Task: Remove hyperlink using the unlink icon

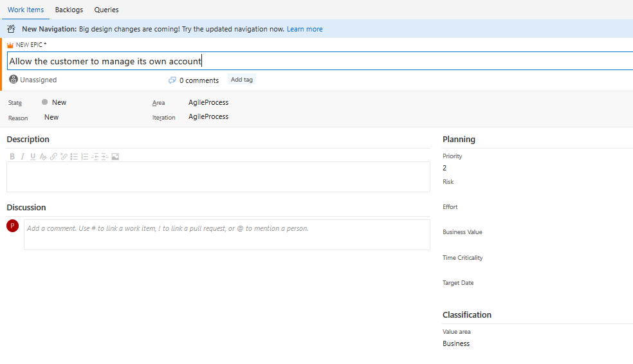Action: click(x=64, y=156)
